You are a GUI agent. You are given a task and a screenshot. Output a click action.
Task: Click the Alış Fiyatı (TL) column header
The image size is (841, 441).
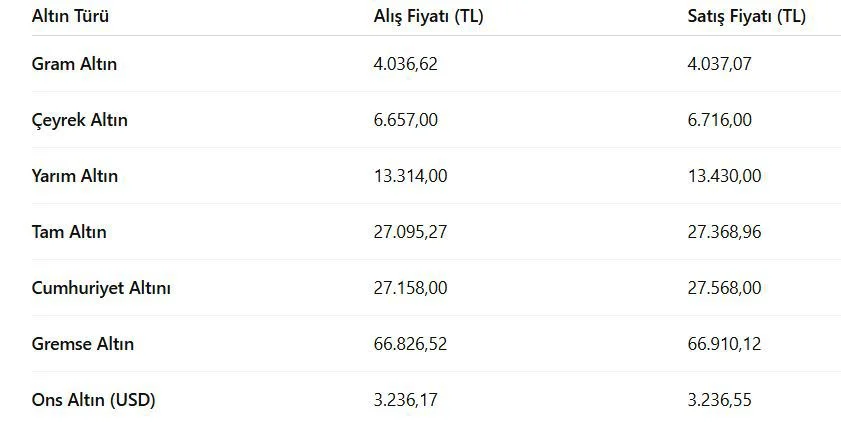pyautogui.click(x=429, y=16)
